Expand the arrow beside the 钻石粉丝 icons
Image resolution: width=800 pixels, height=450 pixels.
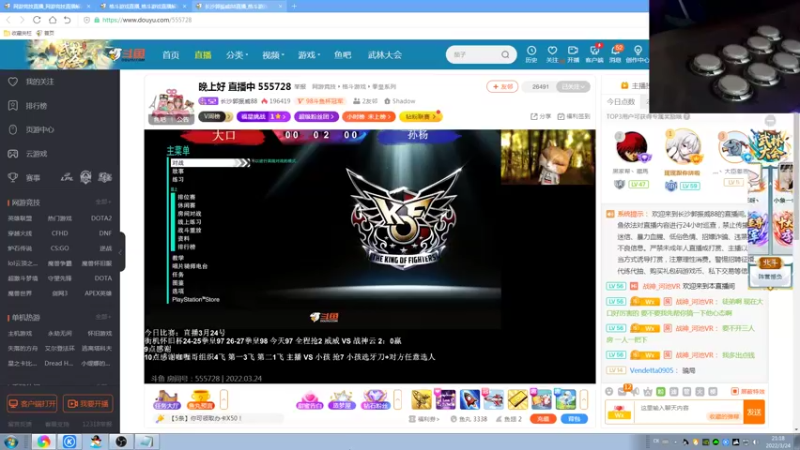coord(397,399)
